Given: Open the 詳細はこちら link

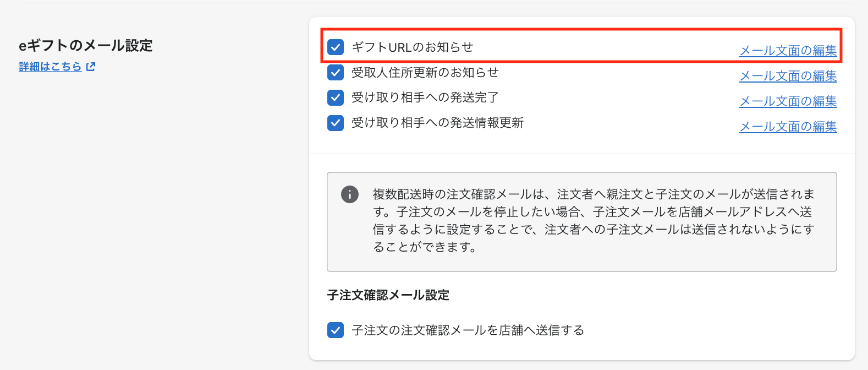Looking at the screenshot, I should (50, 67).
